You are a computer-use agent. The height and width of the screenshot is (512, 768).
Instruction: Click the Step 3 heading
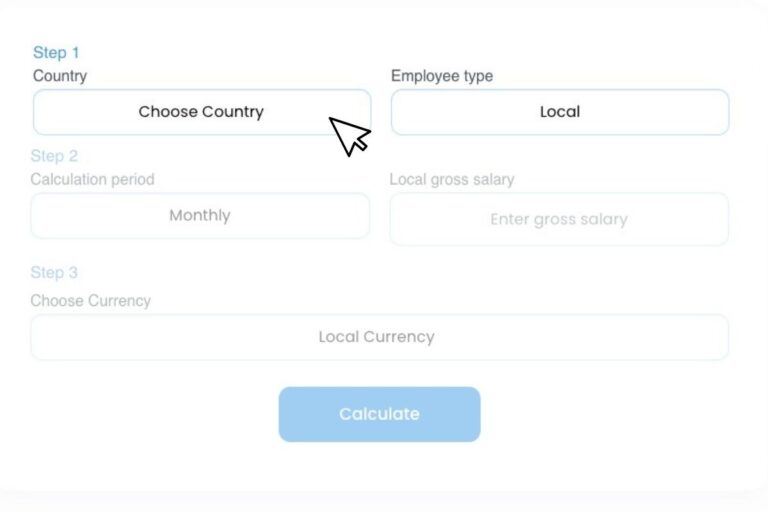click(54, 273)
